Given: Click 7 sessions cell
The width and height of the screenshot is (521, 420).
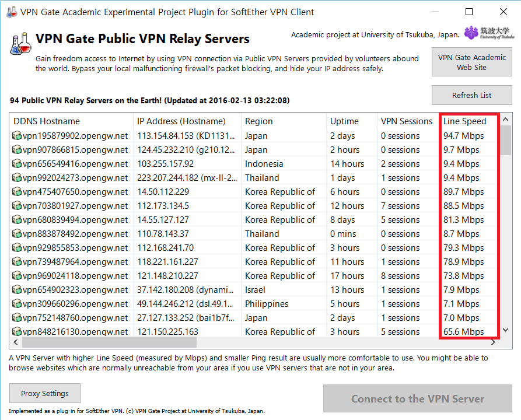Looking at the screenshot, I should [x=400, y=205].
